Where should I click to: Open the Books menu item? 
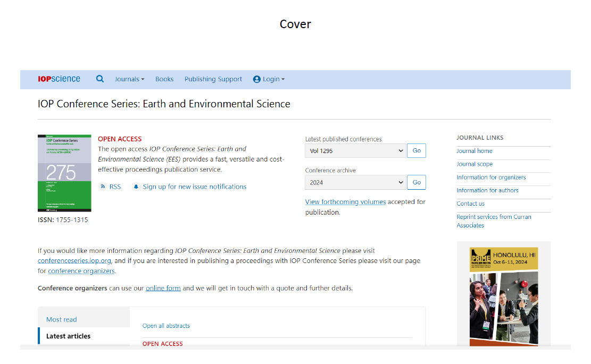coord(164,79)
